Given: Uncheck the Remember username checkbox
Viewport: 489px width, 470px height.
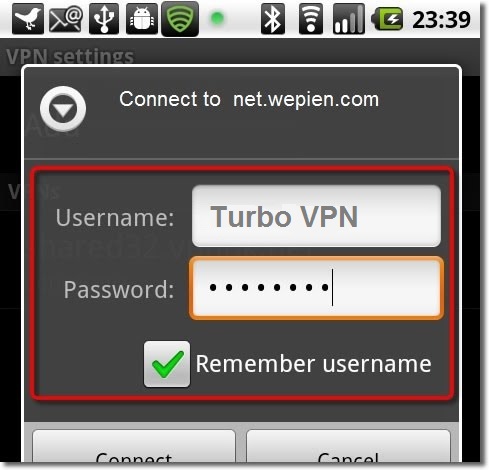Looking at the screenshot, I should tap(167, 364).
